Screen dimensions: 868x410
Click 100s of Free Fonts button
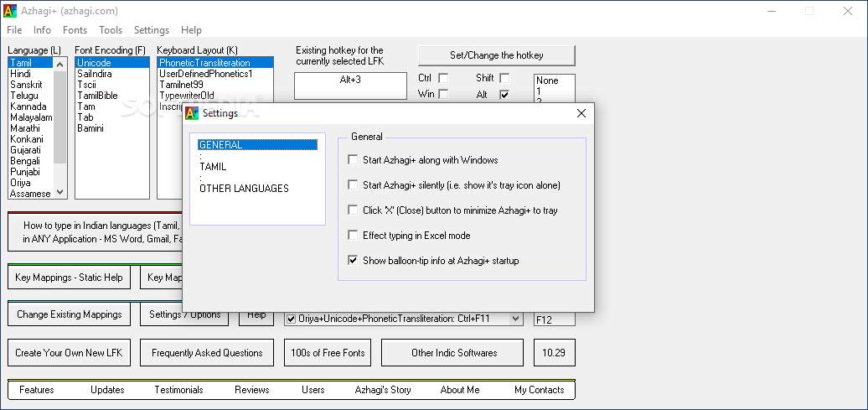click(328, 352)
